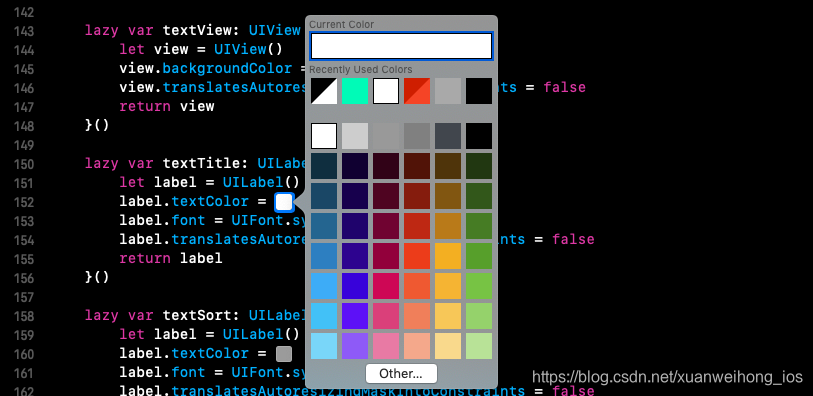Choose the white recently used color swatch

pos(386,91)
